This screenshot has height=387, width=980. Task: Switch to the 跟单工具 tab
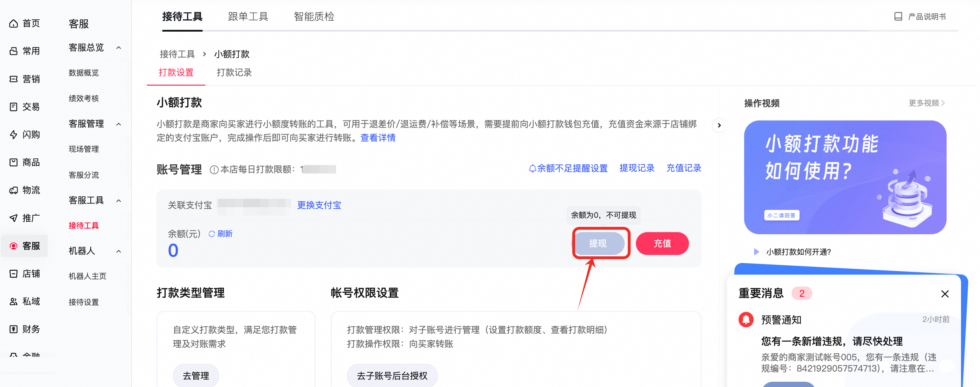[248, 17]
